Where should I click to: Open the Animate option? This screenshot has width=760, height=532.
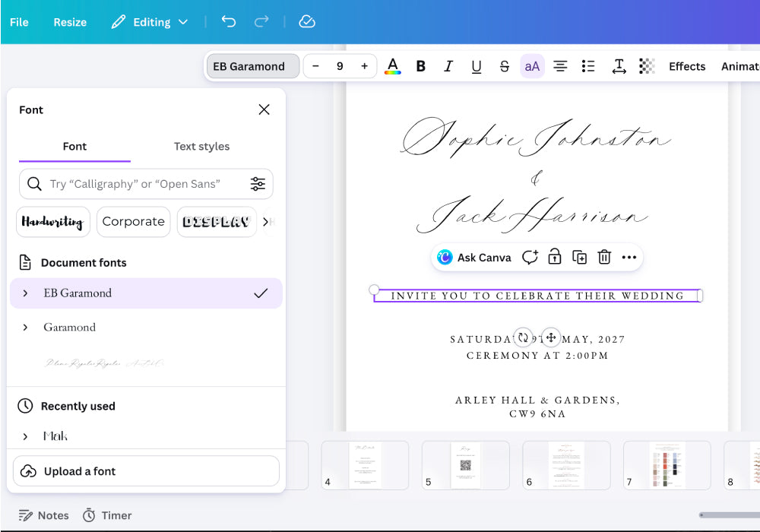[740, 66]
